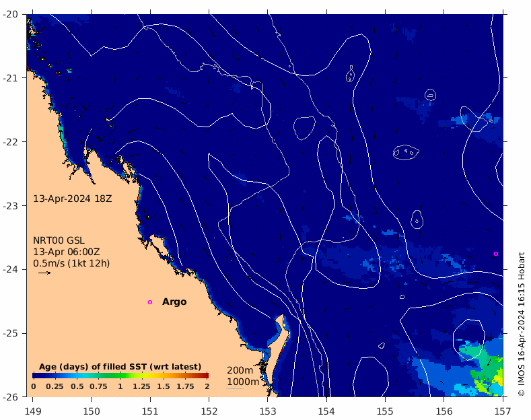Click the Argo float marker near 157E
This screenshot has height=420, width=531.
[x=496, y=254]
